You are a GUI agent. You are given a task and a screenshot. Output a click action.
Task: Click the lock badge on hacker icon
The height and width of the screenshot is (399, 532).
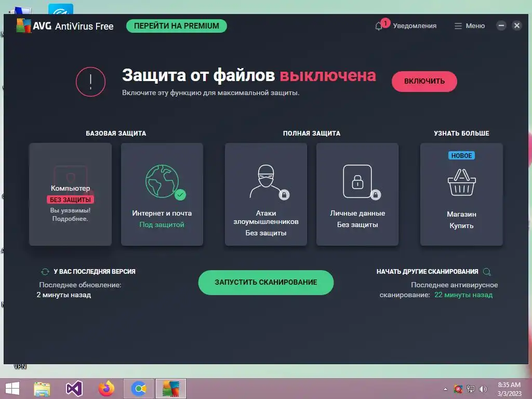[x=284, y=195]
